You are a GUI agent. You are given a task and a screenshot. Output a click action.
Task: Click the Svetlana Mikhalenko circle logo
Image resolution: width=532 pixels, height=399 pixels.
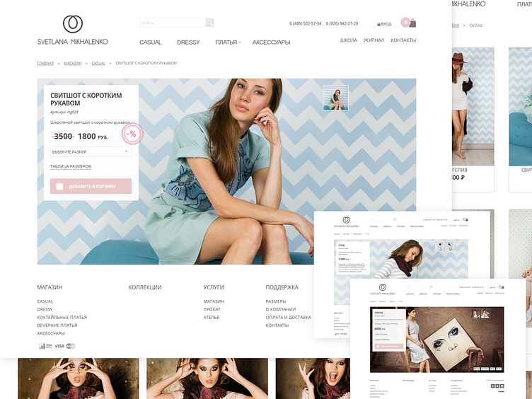click(x=73, y=24)
